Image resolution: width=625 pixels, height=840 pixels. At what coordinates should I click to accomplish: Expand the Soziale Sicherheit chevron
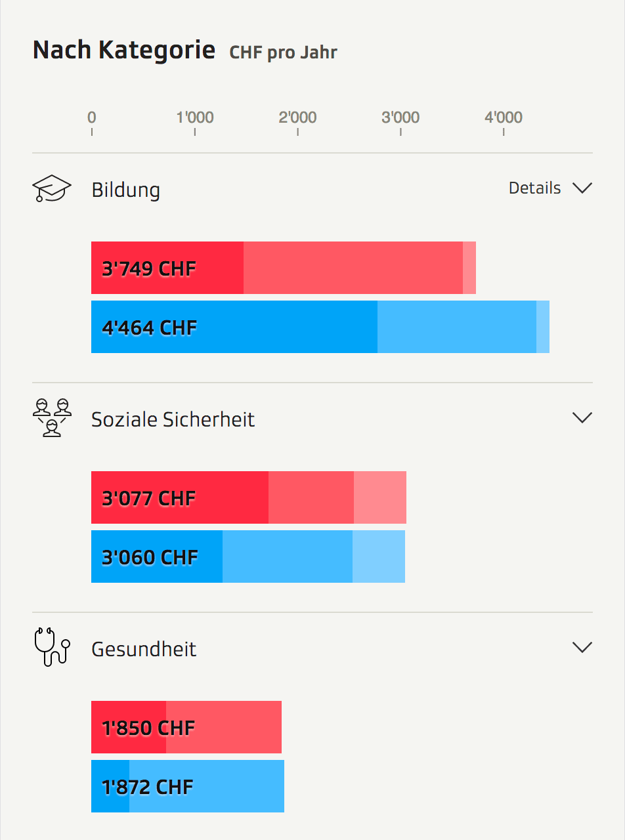[582, 417]
